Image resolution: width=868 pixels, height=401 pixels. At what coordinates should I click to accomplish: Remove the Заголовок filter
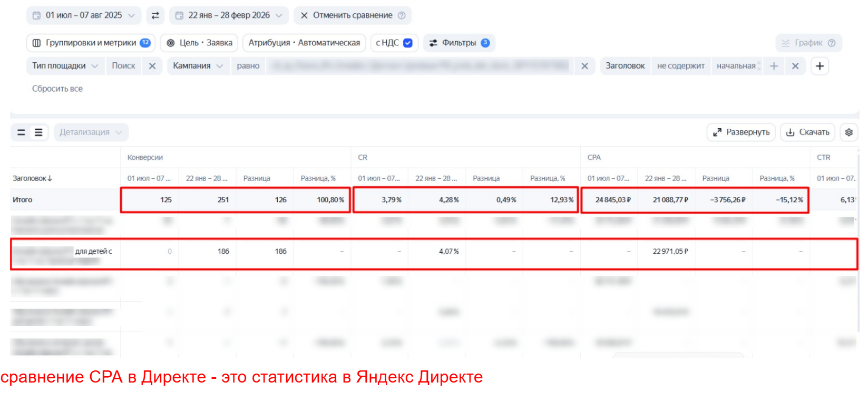pyautogui.click(x=795, y=66)
